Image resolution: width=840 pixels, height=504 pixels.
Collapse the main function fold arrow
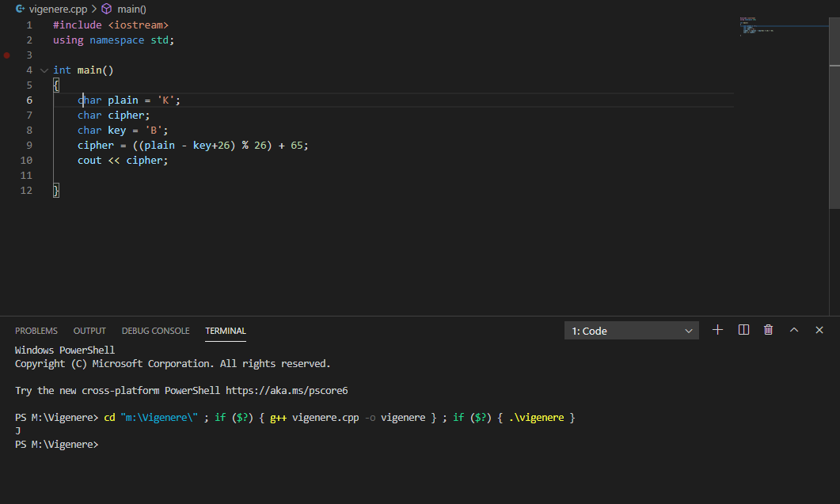(44, 70)
